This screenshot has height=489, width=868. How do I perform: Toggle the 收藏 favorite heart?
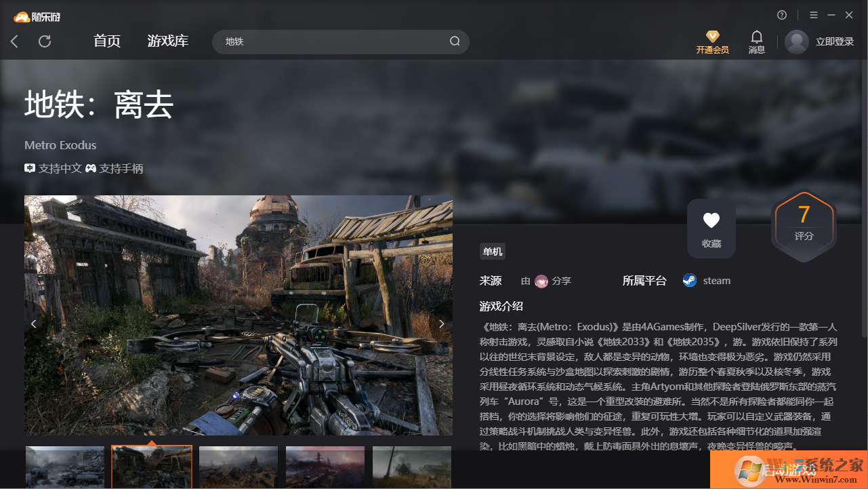click(x=711, y=220)
